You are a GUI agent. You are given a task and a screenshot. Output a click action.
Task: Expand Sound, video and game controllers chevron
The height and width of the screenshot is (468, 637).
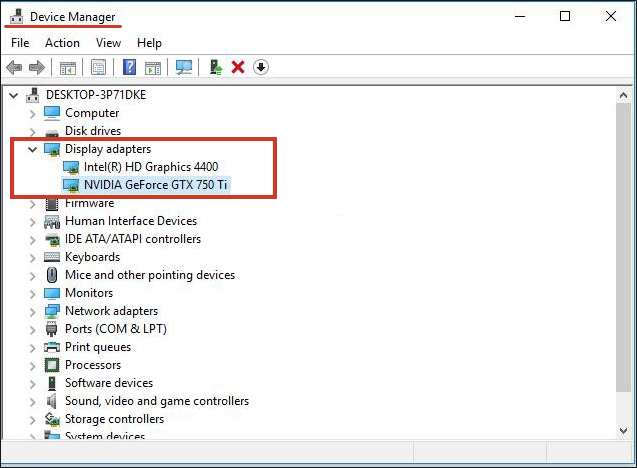33,402
